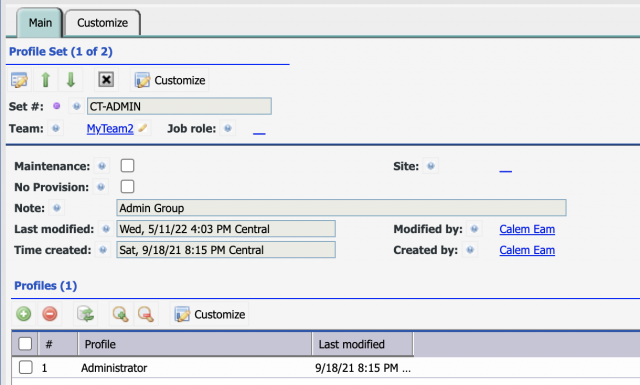The height and width of the screenshot is (385, 640).
Task: Open the Calem Eam link beside Created by
Action: 527,250
